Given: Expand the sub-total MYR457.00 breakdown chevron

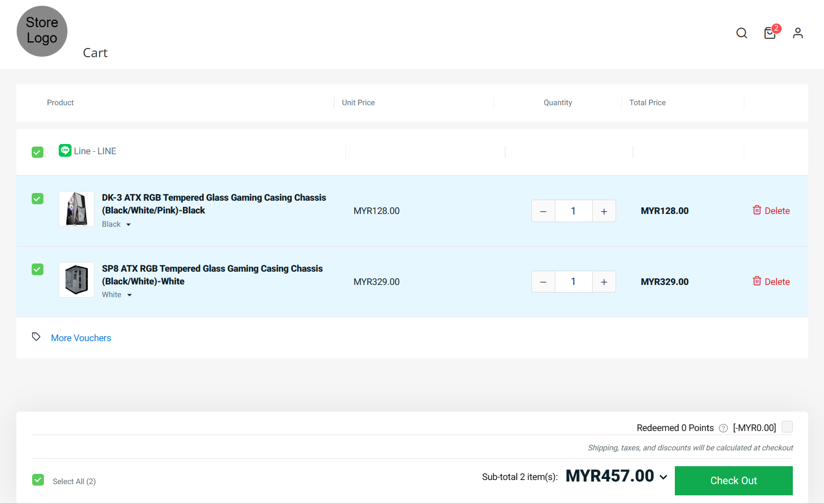Looking at the screenshot, I should (x=663, y=477).
